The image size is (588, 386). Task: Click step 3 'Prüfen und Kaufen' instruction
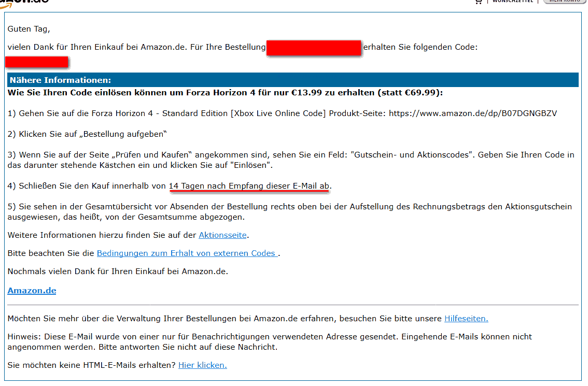(x=291, y=160)
